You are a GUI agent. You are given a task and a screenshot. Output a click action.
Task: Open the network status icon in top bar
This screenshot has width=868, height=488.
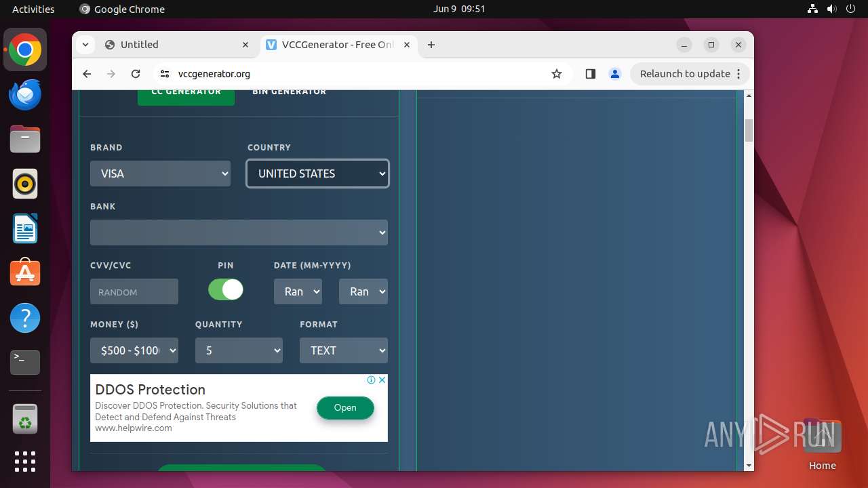pos(813,9)
